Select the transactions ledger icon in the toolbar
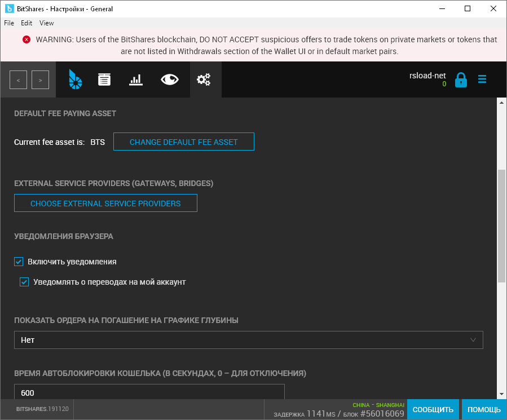The height and width of the screenshot is (420, 507). point(104,79)
